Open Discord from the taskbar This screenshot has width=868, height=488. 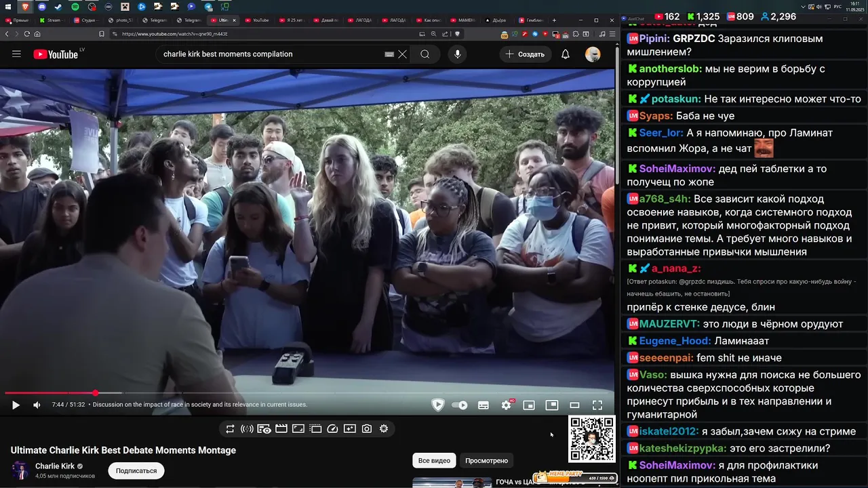point(41,6)
